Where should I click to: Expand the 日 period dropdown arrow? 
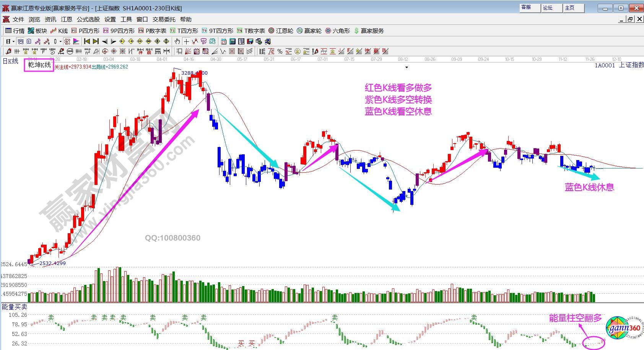(x=13, y=41)
